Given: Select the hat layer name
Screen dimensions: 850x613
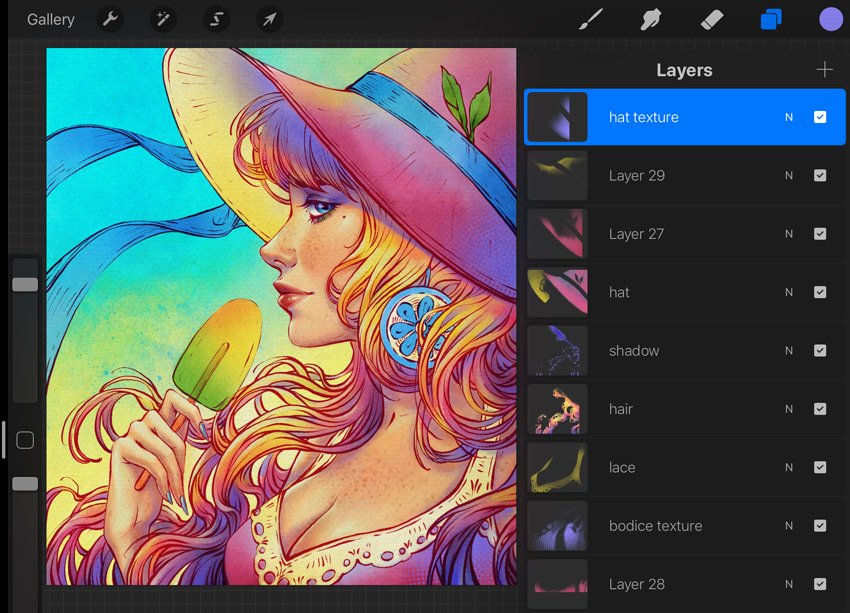Looking at the screenshot, I should 619,292.
